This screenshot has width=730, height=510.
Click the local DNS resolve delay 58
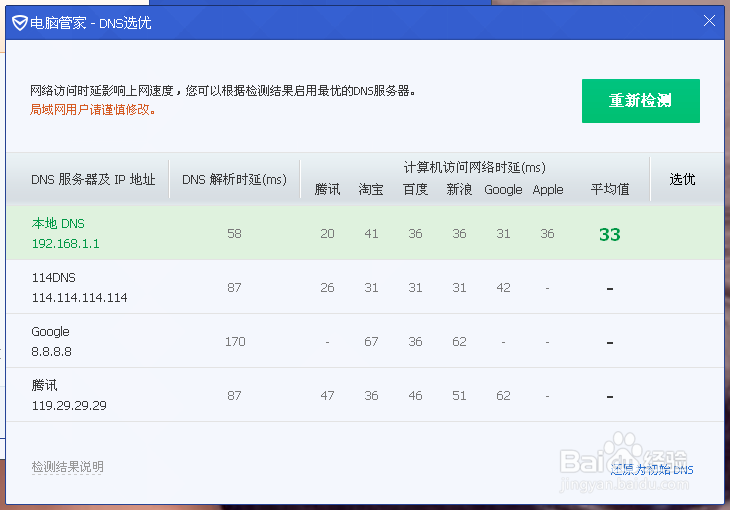(x=234, y=233)
